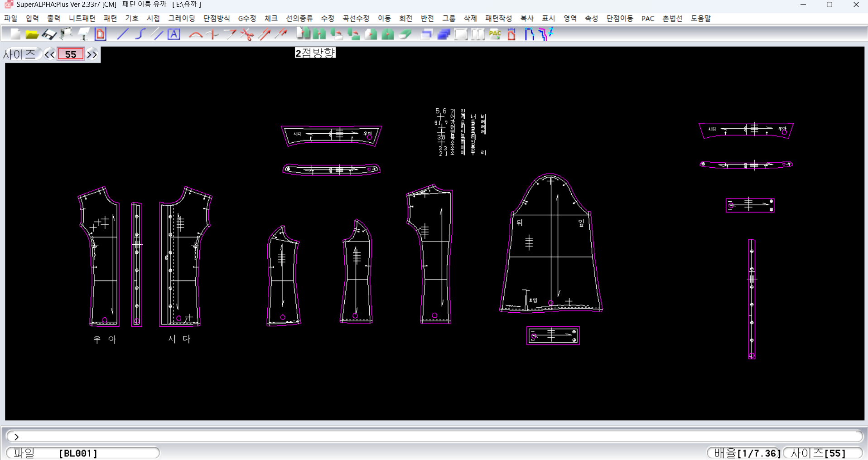The height and width of the screenshot is (460, 868).
Task: Open the 파일 menu
Action: pos(10,18)
